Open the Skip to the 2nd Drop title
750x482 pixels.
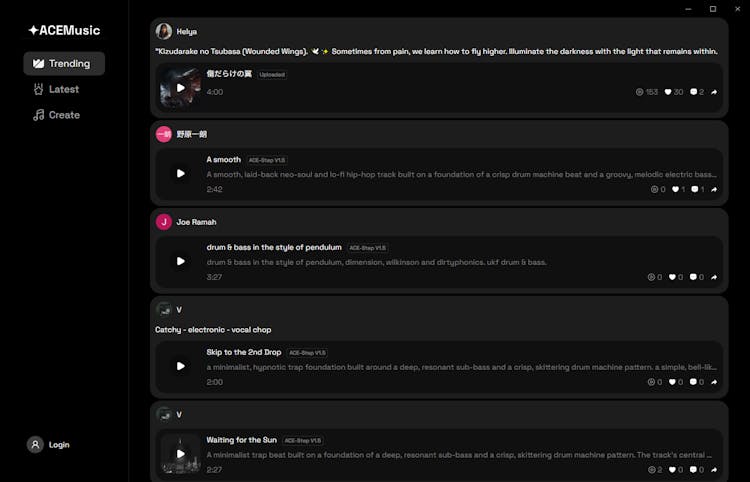click(x=244, y=352)
